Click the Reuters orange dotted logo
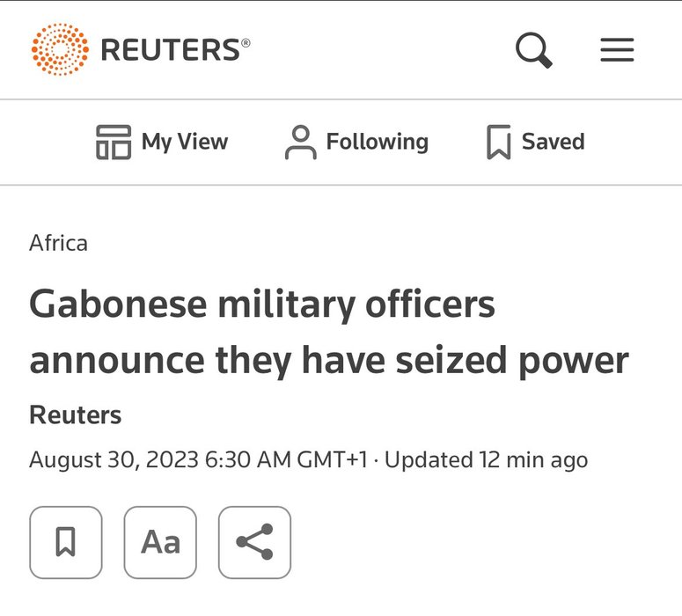 coord(60,49)
